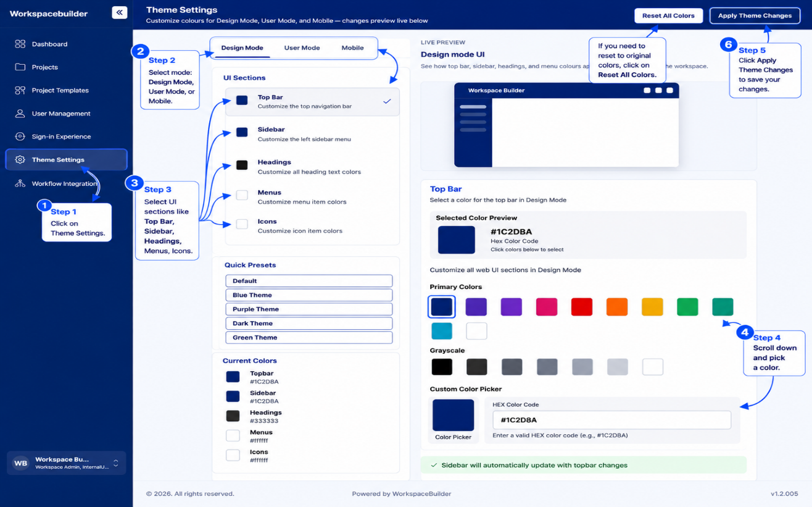Select the Headings UI section
This screenshot has height=507, width=812.
click(312, 167)
